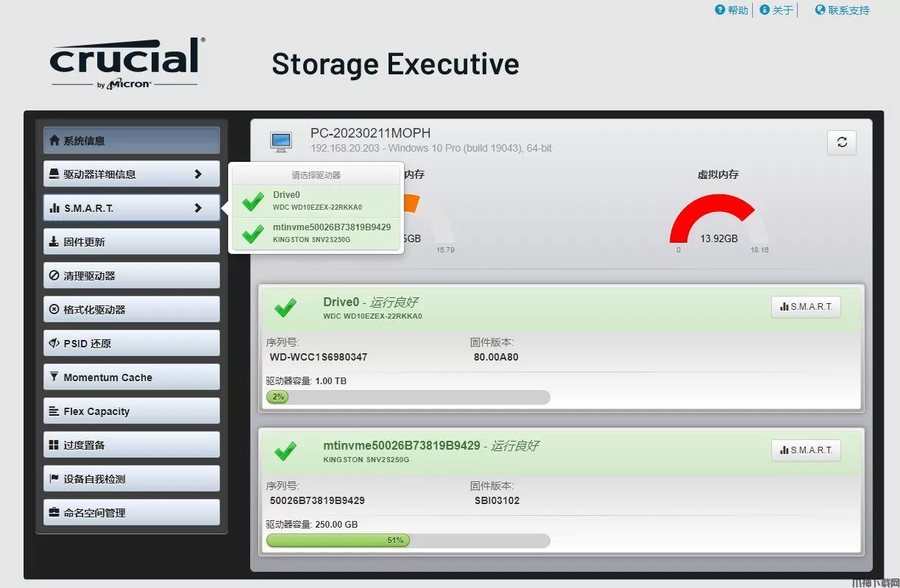The width and height of the screenshot is (900, 588).
Task: Click the filter icon on Momentum Cache
Action: [54, 377]
